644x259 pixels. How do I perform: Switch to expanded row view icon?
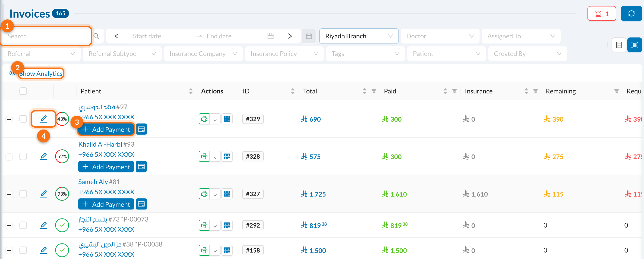[x=635, y=45]
